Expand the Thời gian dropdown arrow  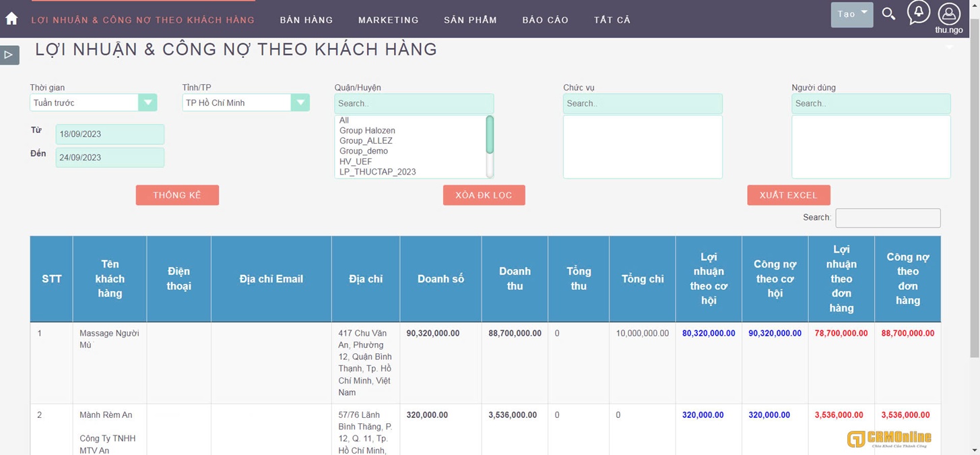[148, 102]
